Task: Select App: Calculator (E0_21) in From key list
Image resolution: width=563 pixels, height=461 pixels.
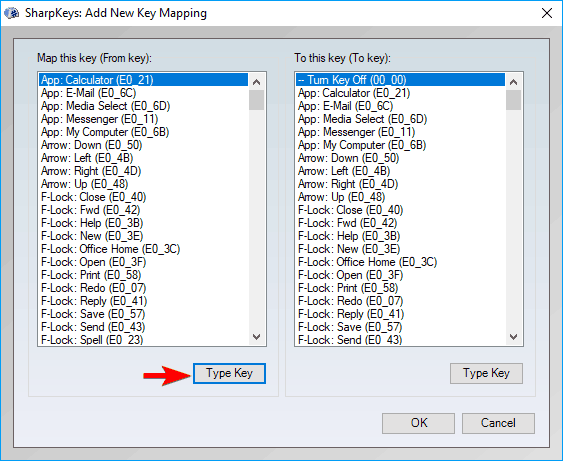Action: [144, 80]
